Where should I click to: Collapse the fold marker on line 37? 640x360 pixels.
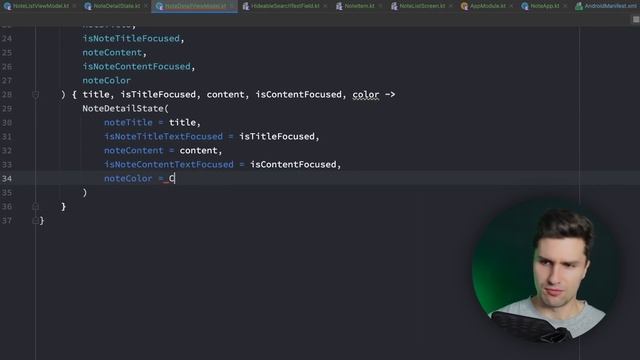click(36, 220)
